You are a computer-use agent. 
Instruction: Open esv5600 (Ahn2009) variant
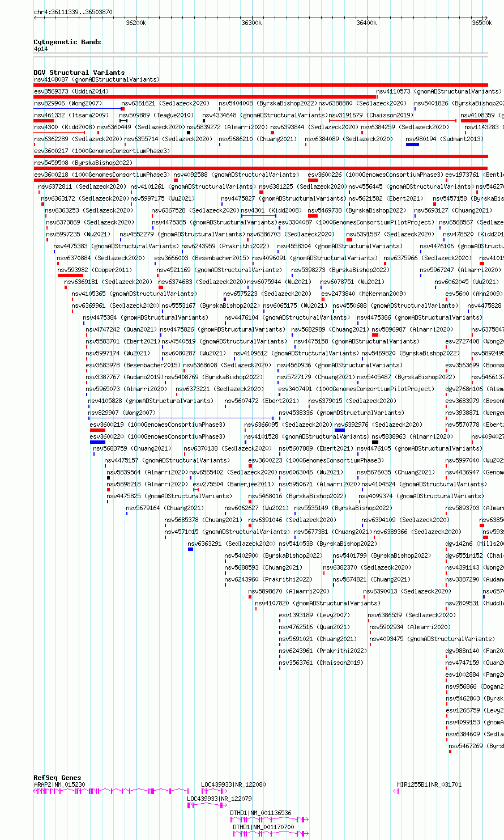point(474,294)
